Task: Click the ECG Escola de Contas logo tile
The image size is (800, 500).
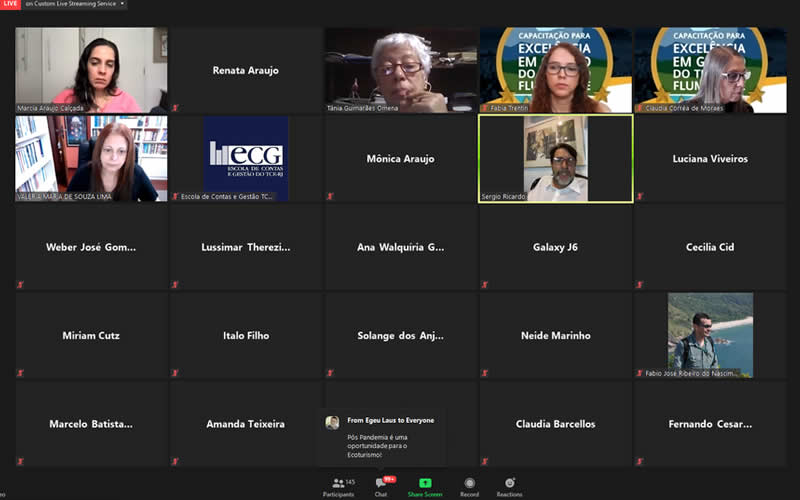Action: 246,158
